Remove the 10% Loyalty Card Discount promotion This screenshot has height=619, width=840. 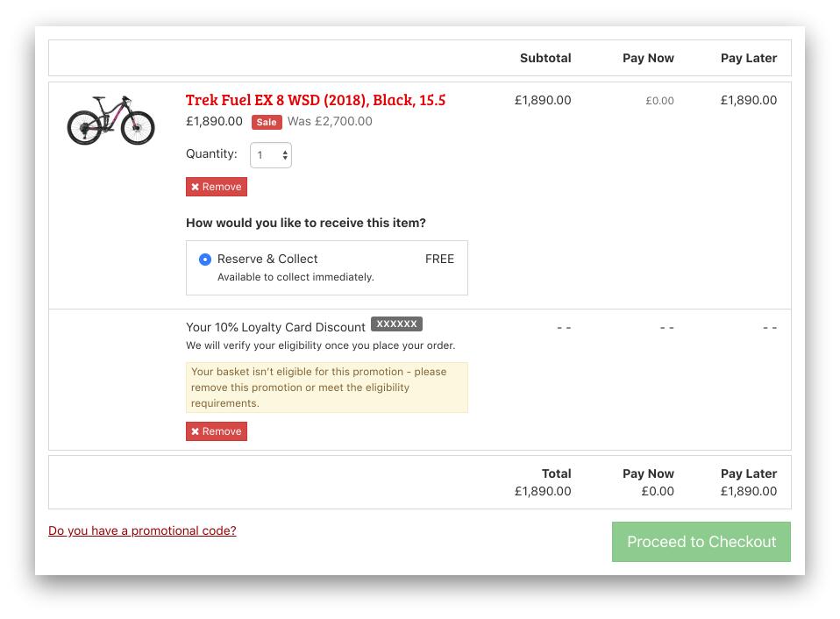216,430
